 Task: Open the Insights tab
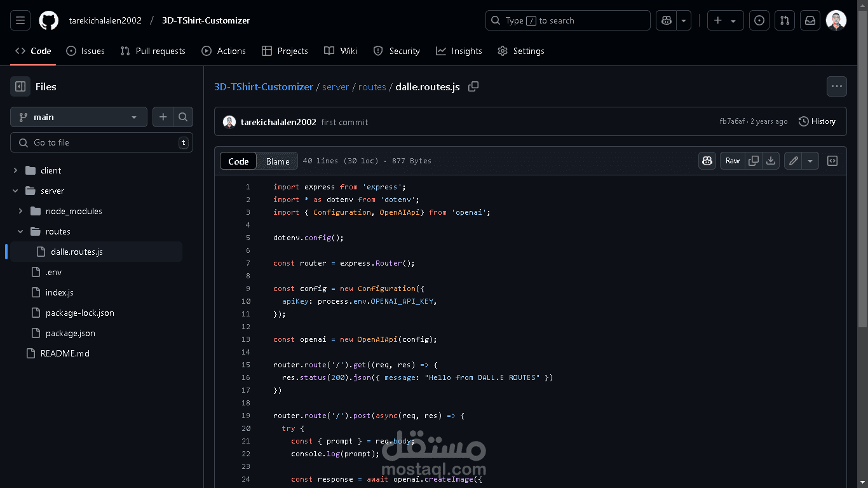coord(459,51)
